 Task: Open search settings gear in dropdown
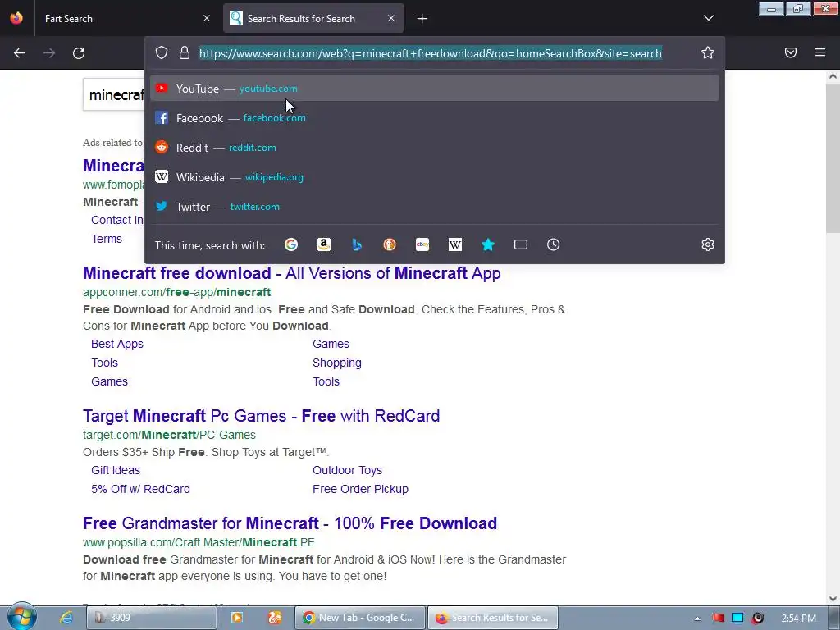(x=708, y=244)
